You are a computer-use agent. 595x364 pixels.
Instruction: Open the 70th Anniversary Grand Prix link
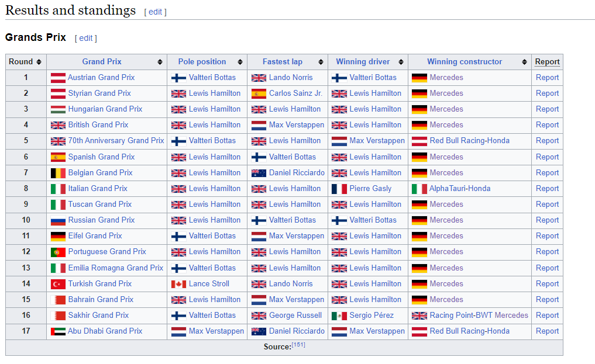(x=116, y=141)
